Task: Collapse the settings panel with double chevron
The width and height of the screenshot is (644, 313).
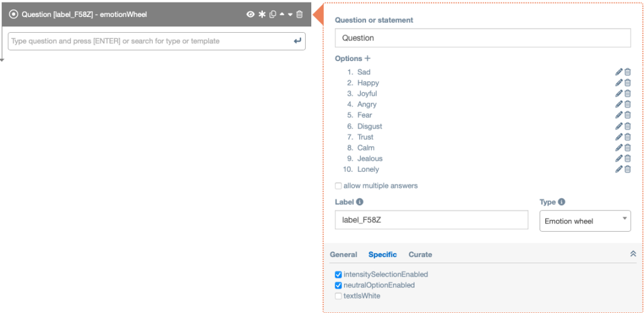Action: (x=633, y=254)
